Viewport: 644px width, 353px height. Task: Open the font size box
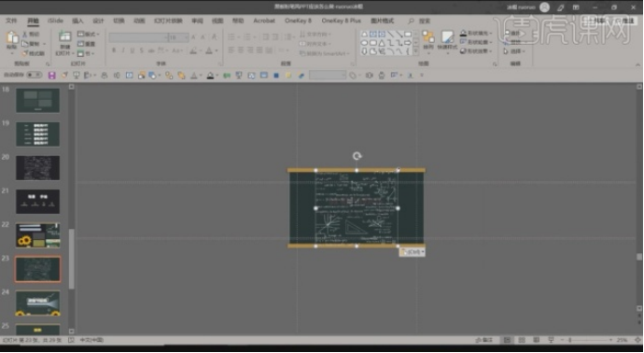178,37
